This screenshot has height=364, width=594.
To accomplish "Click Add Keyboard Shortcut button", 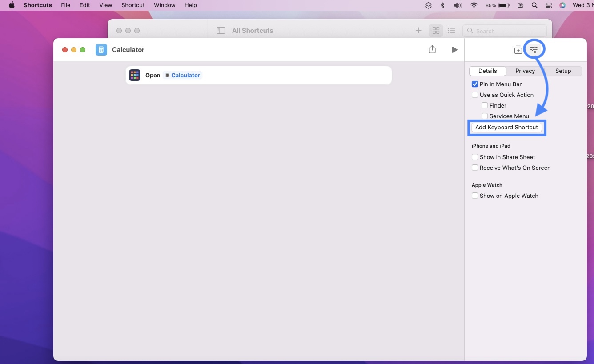I will point(506,128).
